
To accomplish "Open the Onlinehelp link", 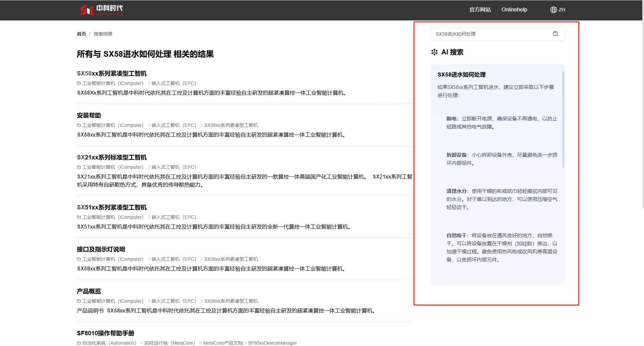I will click(x=514, y=10).
